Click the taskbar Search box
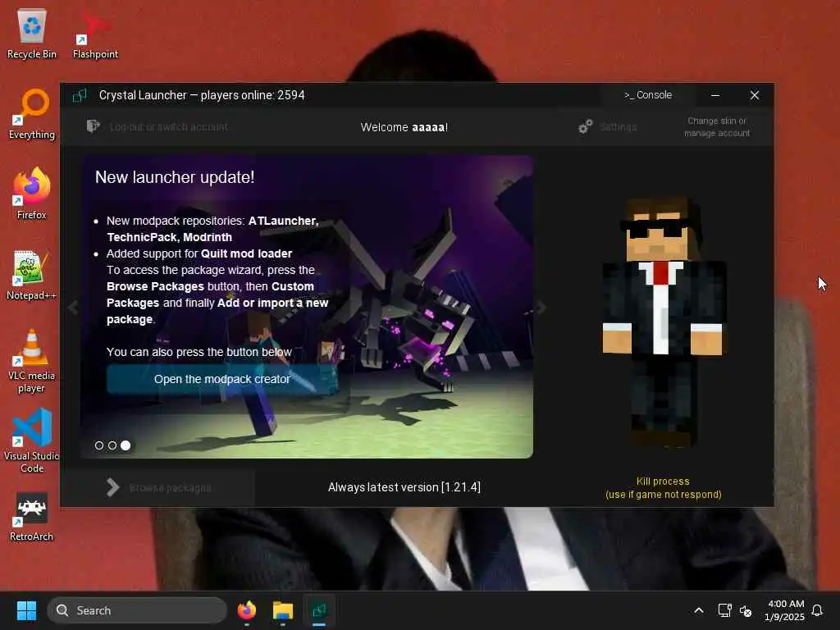This screenshot has height=630, width=840. [x=137, y=610]
